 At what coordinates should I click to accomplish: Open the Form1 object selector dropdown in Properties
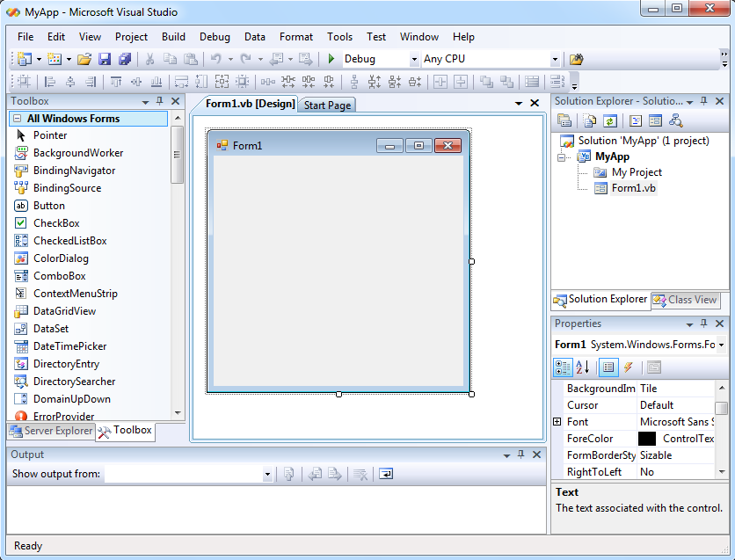pyautogui.click(x=722, y=345)
